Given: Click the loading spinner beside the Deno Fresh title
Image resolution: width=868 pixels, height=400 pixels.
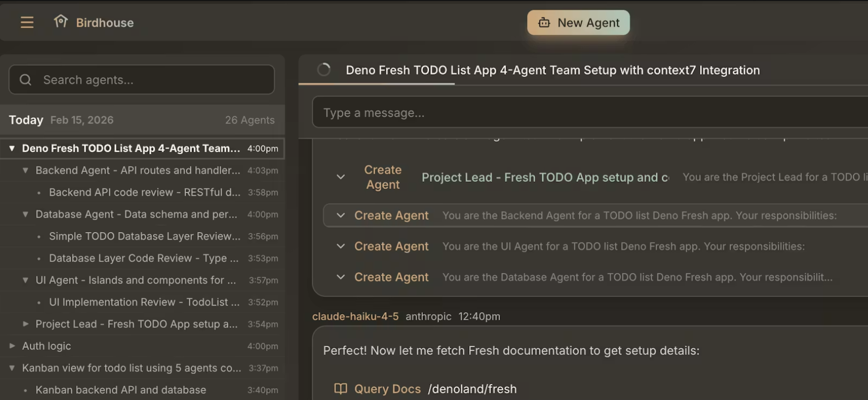Looking at the screenshot, I should 324,70.
